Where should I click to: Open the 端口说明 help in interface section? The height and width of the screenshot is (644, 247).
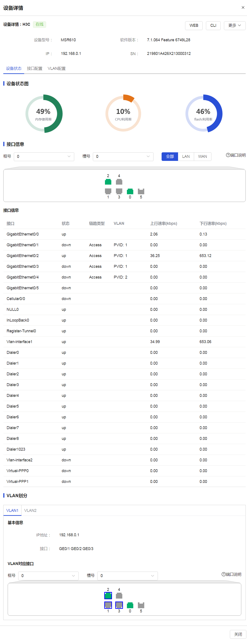236,155
